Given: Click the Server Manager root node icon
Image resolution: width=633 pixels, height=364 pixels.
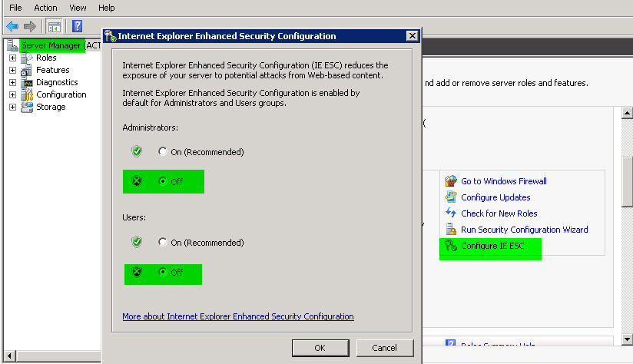Looking at the screenshot, I should coord(12,45).
